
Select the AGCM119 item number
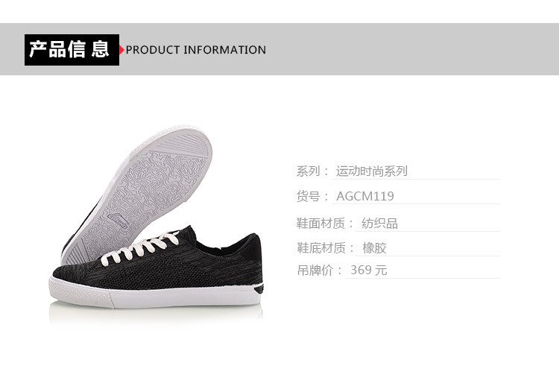point(365,196)
